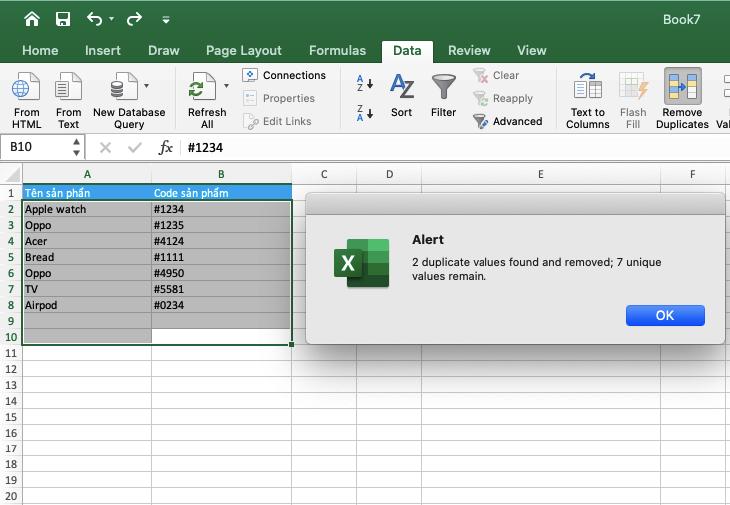Sort descending Z to A
730x505 pixels.
pyautogui.click(x=365, y=113)
